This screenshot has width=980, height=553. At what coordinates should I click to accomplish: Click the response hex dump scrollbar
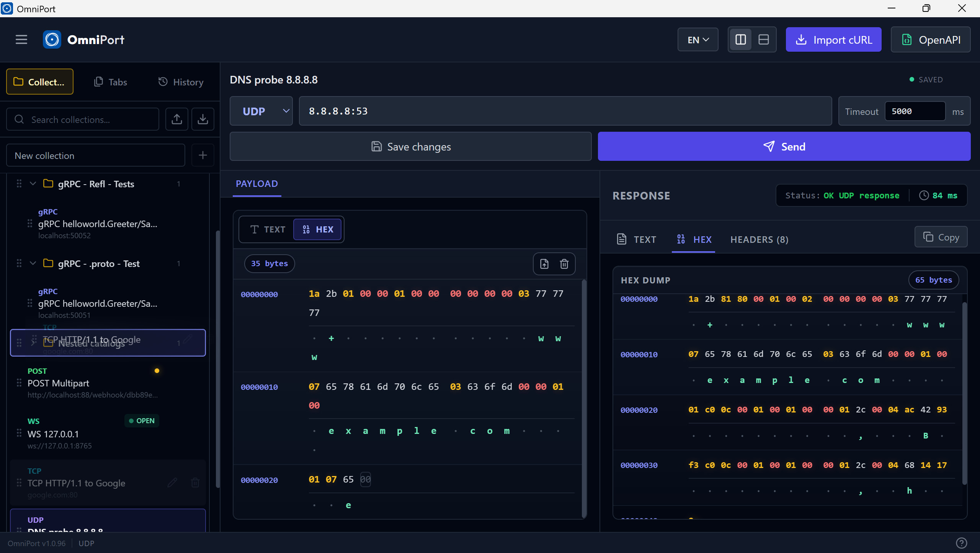[x=964, y=393]
